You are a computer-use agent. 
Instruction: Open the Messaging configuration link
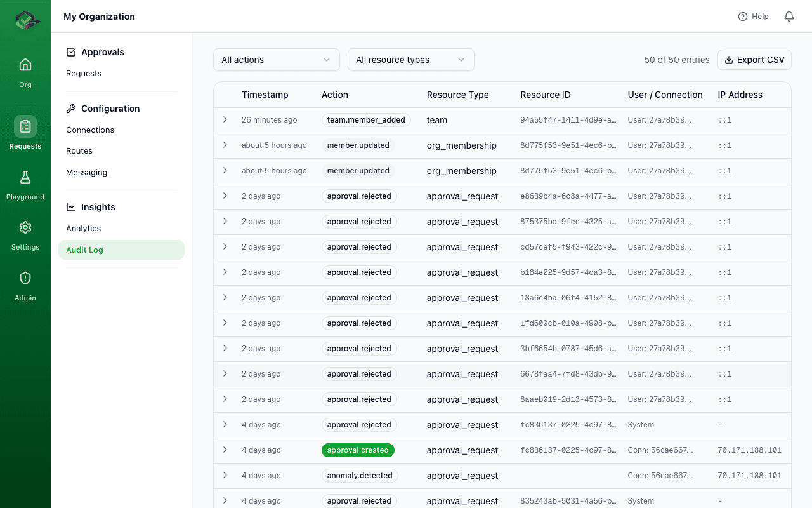(x=86, y=172)
